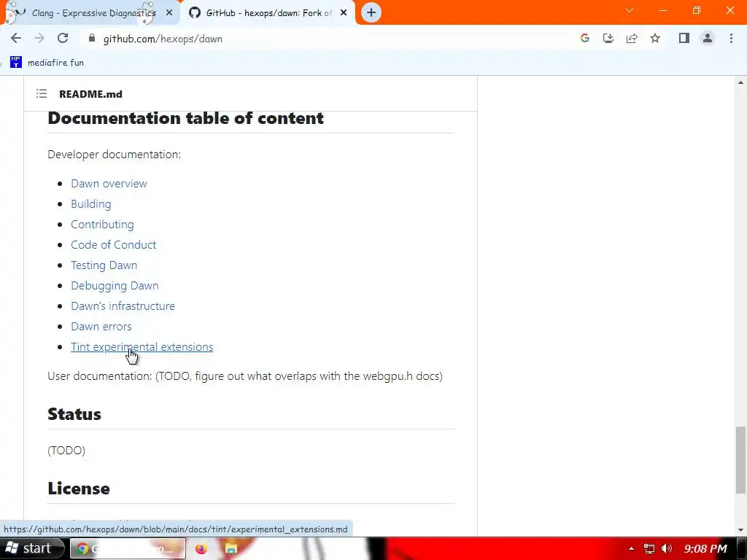Open the tab search dropdown arrow
The image size is (747, 560).
[x=630, y=10]
